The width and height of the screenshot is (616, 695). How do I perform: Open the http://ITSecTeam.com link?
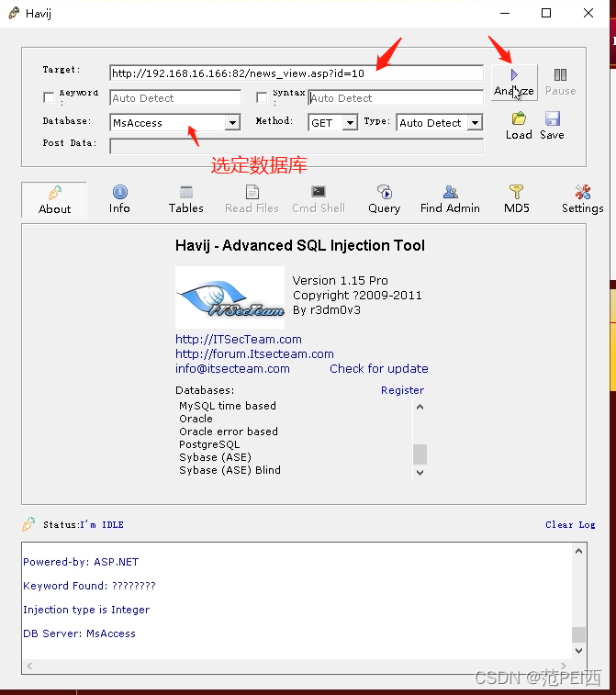[239, 339]
